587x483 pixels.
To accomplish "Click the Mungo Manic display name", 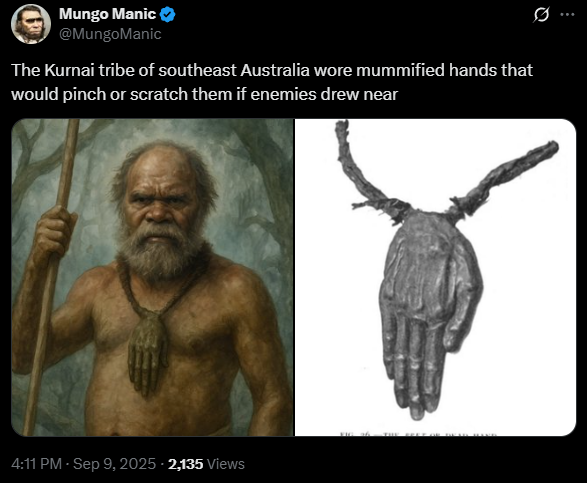I will pos(107,14).
